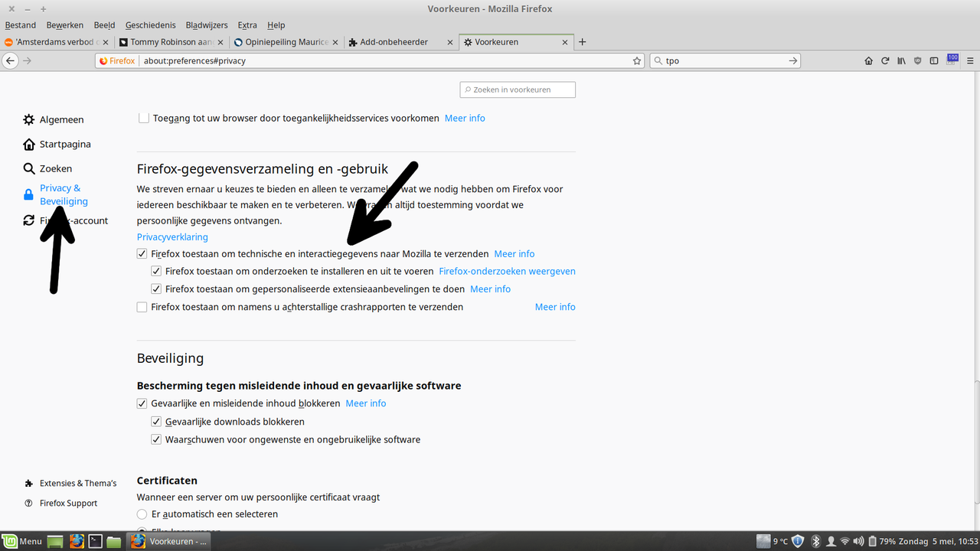Open the Help menu

click(276, 25)
